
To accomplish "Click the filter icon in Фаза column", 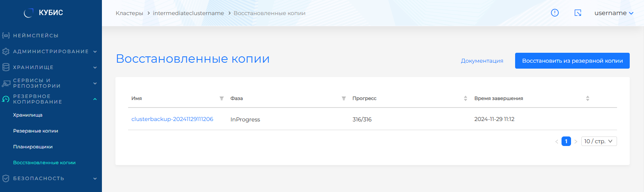I will click(344, 98).
